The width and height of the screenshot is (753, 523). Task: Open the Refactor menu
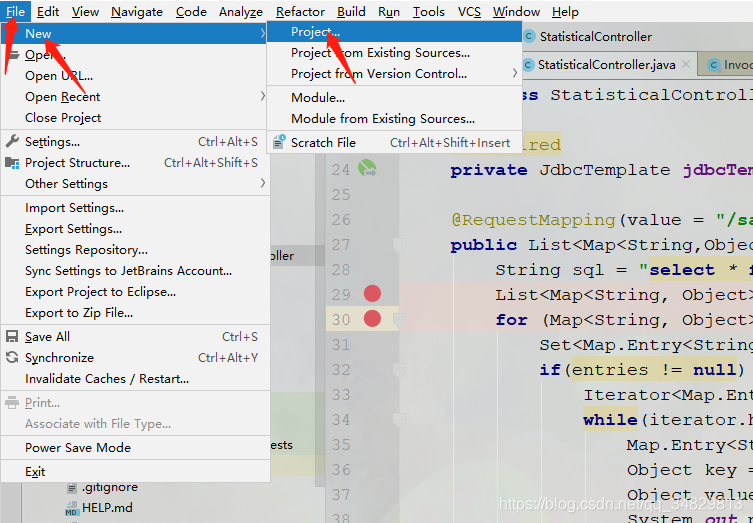300,12
